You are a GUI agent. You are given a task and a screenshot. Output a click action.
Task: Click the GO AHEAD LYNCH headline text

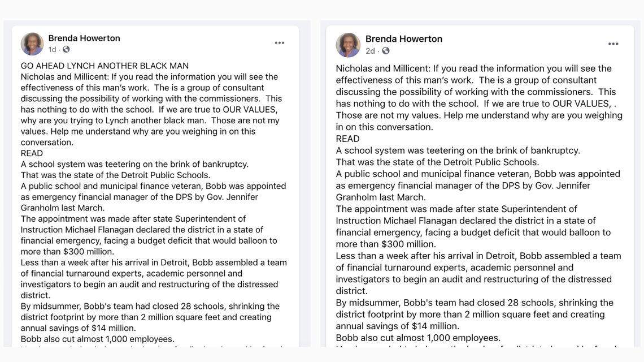click(105, 65)
